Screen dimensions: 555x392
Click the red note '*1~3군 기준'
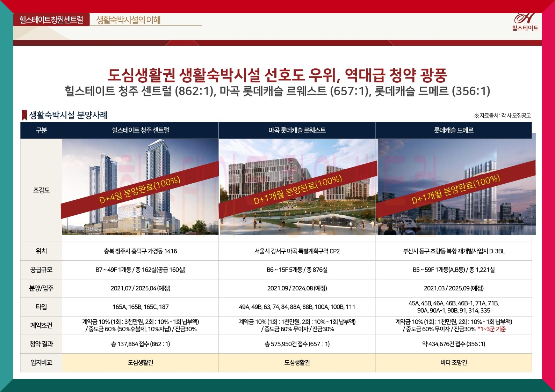coord(492,329)
